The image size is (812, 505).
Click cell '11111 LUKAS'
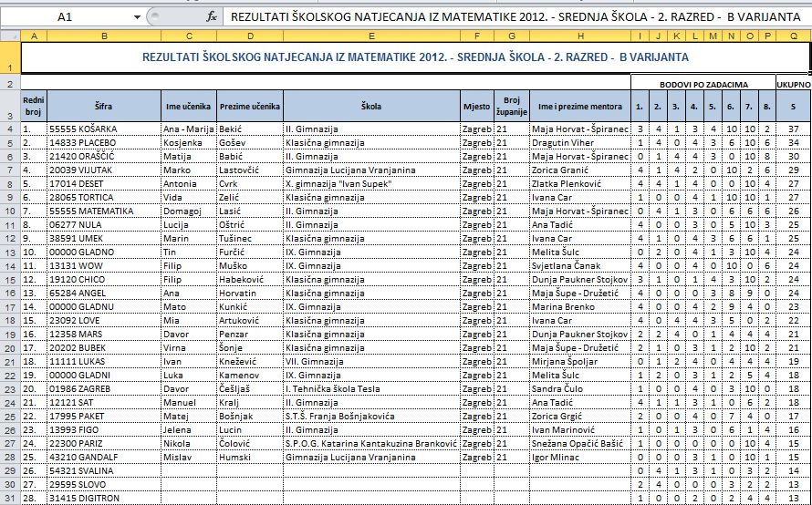click(104, 362)
